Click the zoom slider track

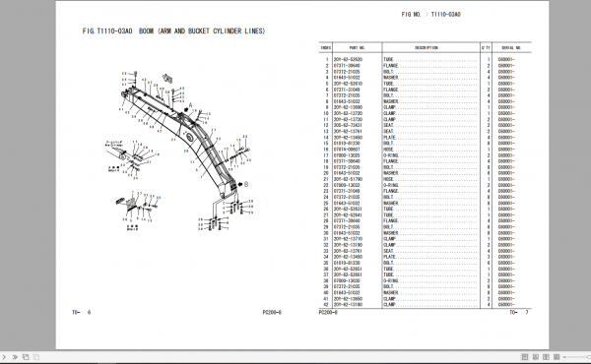tap(577, 357)
